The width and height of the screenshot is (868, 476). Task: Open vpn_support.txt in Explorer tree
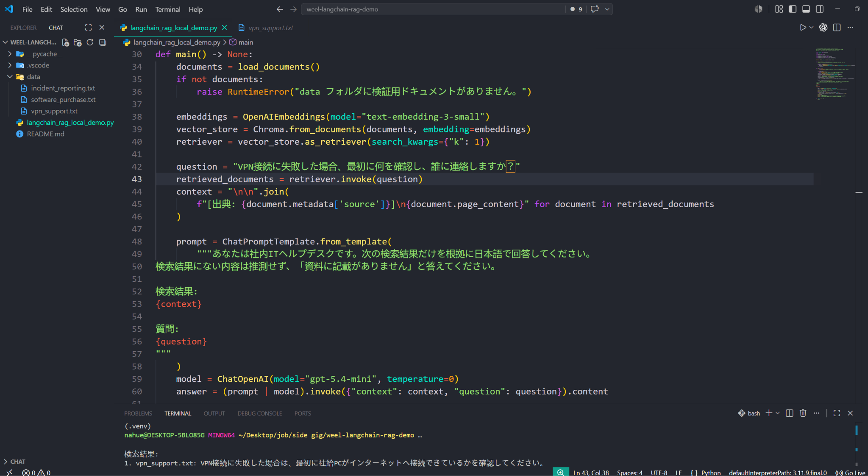click(54, 111)
